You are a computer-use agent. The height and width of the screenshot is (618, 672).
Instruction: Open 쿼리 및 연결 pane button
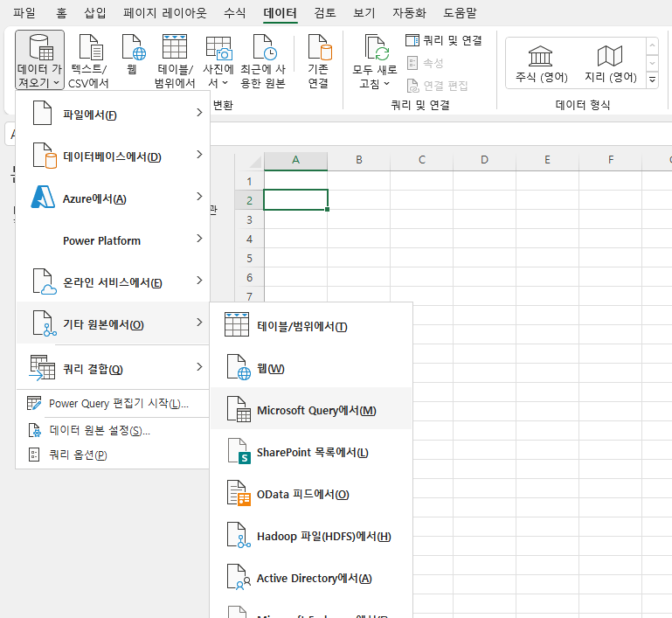(x=444, y=40)
